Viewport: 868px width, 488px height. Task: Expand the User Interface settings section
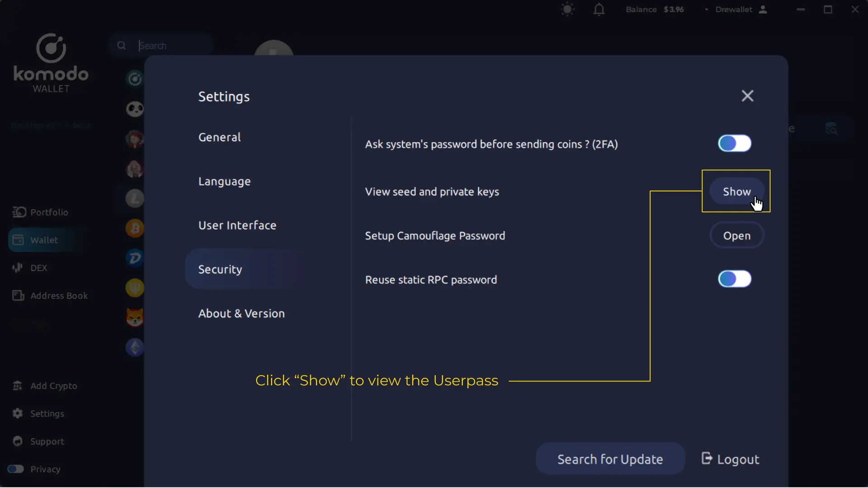[x=237, y=225]
